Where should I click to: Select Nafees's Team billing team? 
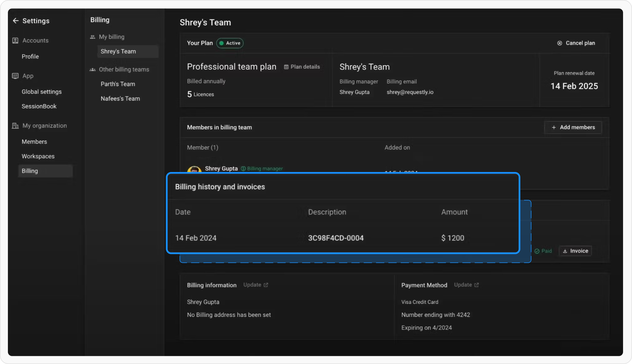tap(120, 99)
